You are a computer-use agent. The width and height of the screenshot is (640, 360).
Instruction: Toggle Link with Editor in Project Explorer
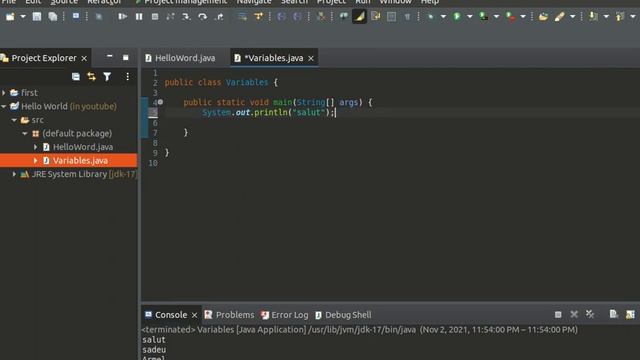coord(91,76)
